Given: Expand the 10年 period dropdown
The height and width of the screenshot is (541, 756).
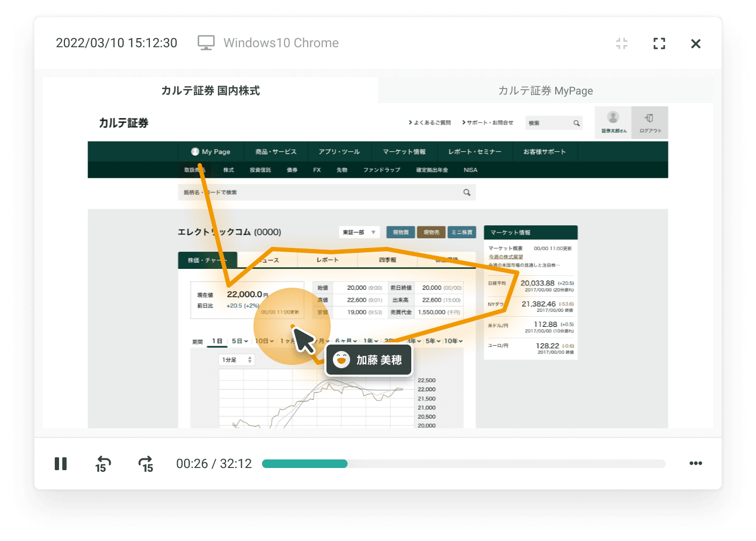Looking at the screenshot, I should click(x=453, y=341).
